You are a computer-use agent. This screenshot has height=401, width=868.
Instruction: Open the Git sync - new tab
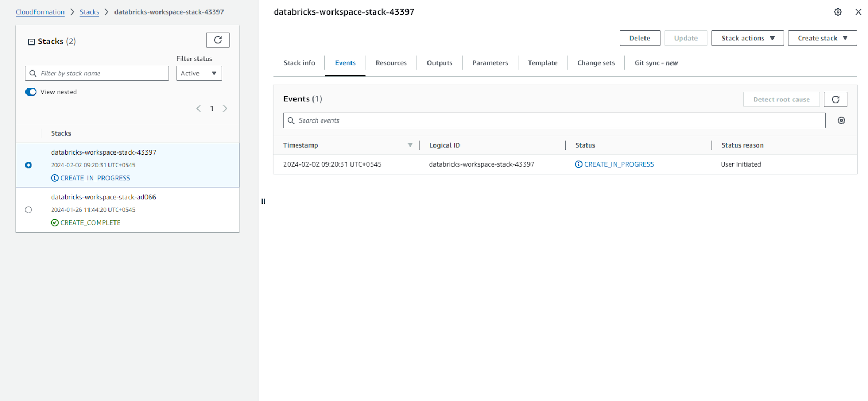pos(656,63)
